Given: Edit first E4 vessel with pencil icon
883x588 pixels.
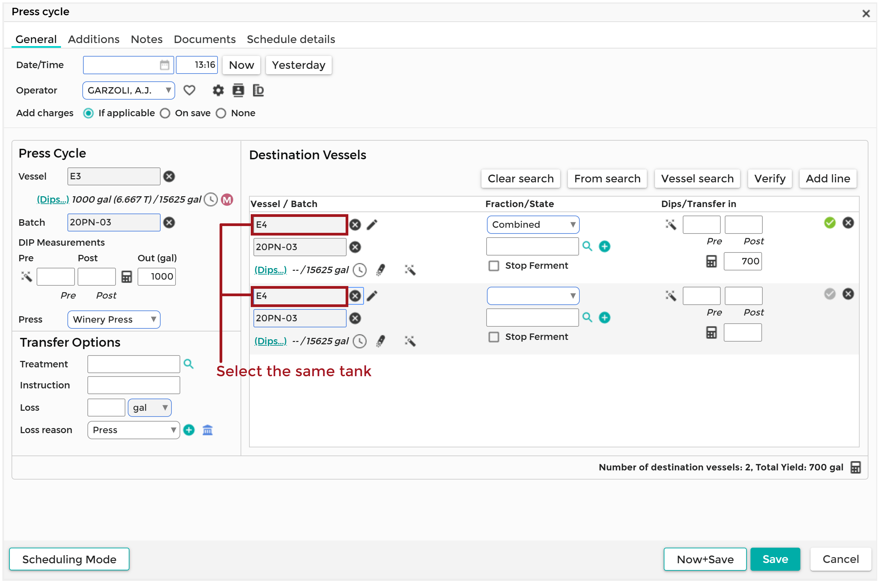Looking at the screenshot, I should 372,225.
